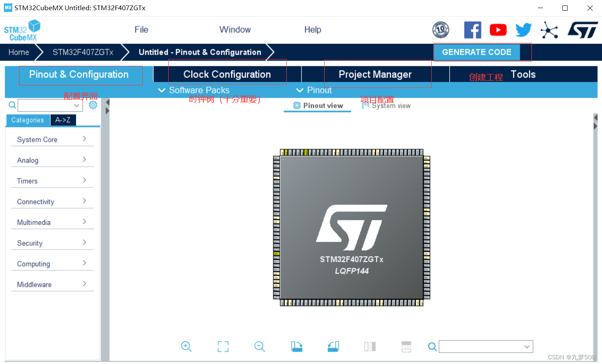The image size is (602, 364).
Task: Zoom out of the chip pinout
Action: coord(260,347)
